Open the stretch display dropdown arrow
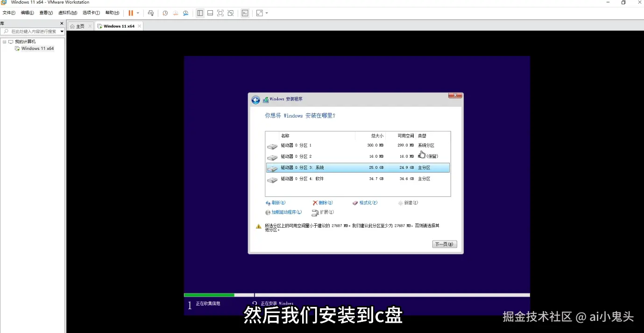644x333 pixels. pyautogui.click(x=267, y=13)
